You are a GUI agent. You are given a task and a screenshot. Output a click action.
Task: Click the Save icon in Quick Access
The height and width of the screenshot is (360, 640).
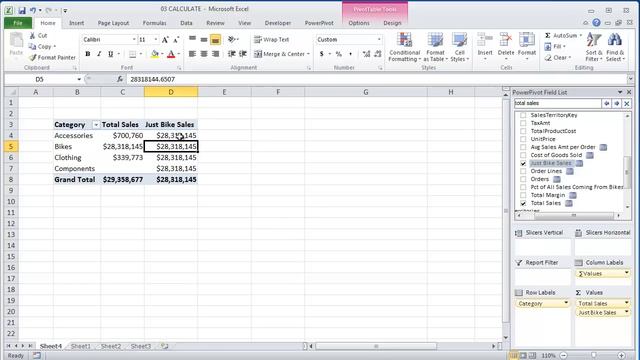click(22, 10)
